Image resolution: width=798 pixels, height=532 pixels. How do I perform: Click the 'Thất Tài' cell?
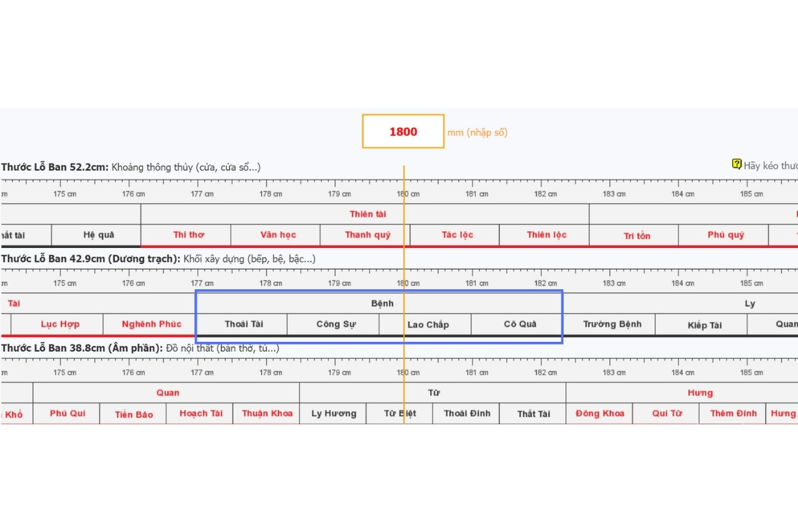[x=533, y=414]
